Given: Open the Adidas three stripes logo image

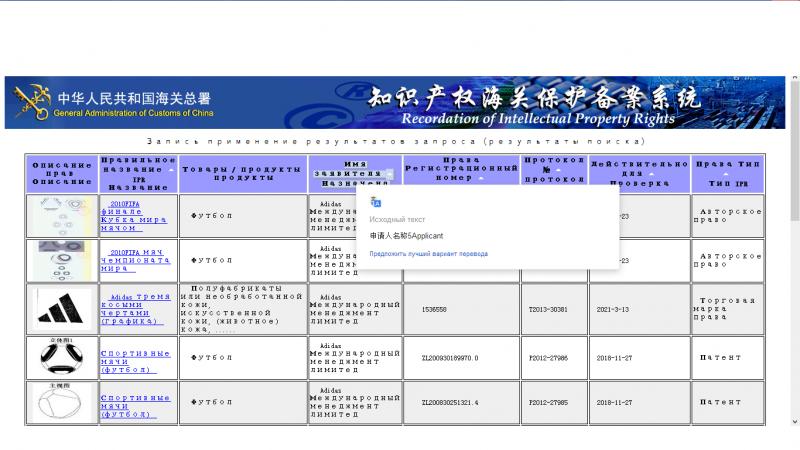Looking at the screenshot, I should click(61, 309).
